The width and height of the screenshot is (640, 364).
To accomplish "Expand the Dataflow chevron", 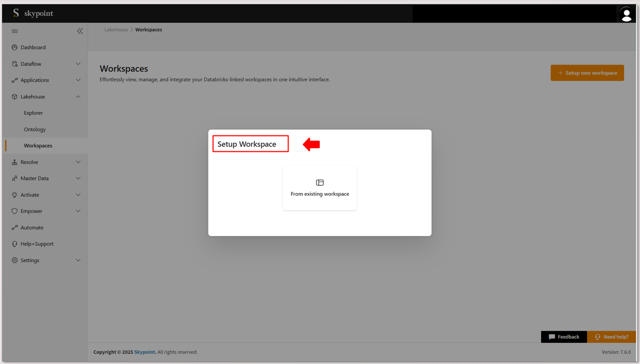I will [x=78, y=64].
